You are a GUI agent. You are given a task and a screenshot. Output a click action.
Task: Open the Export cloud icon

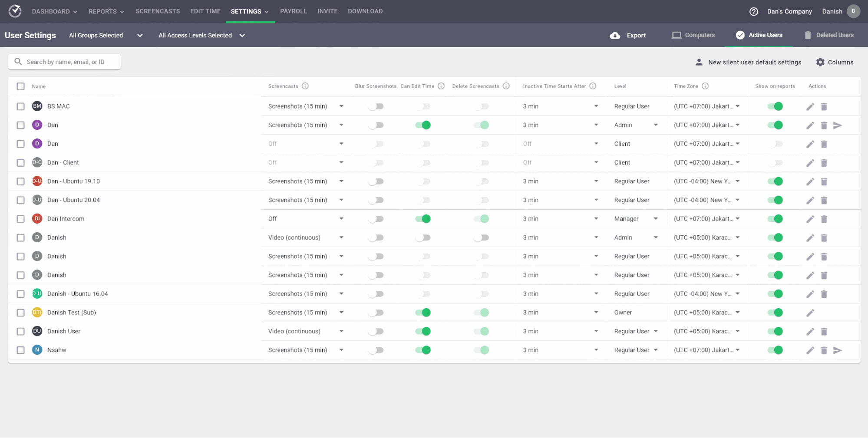coord(615,35)
